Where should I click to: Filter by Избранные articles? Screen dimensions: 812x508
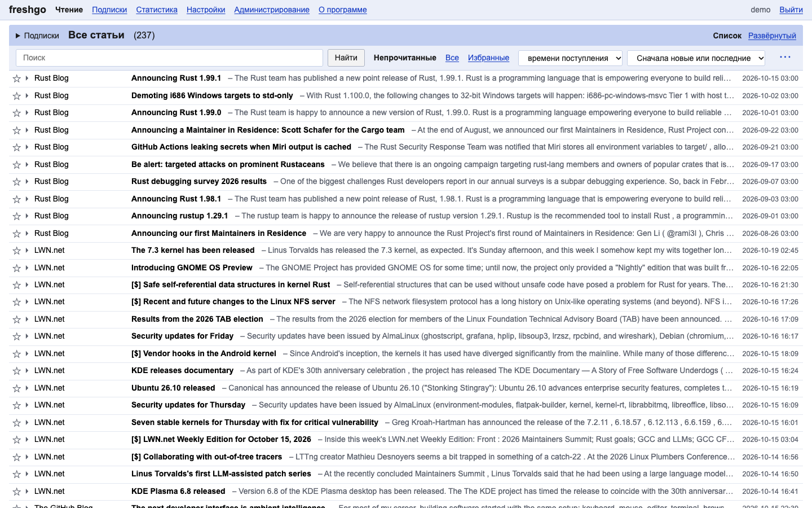pyautogui.click(x=488, y=58)
